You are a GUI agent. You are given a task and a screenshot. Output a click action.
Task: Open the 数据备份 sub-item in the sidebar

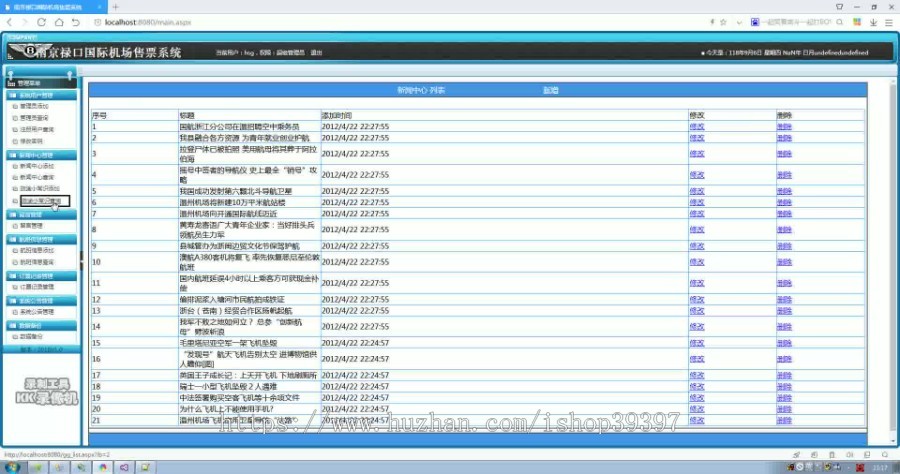click(31, 337)
